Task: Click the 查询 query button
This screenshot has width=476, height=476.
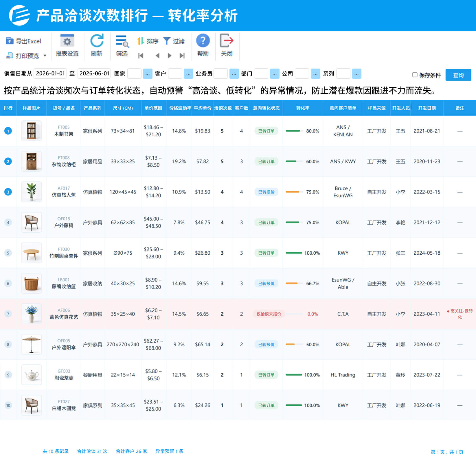Action: [x=458, y=75]
